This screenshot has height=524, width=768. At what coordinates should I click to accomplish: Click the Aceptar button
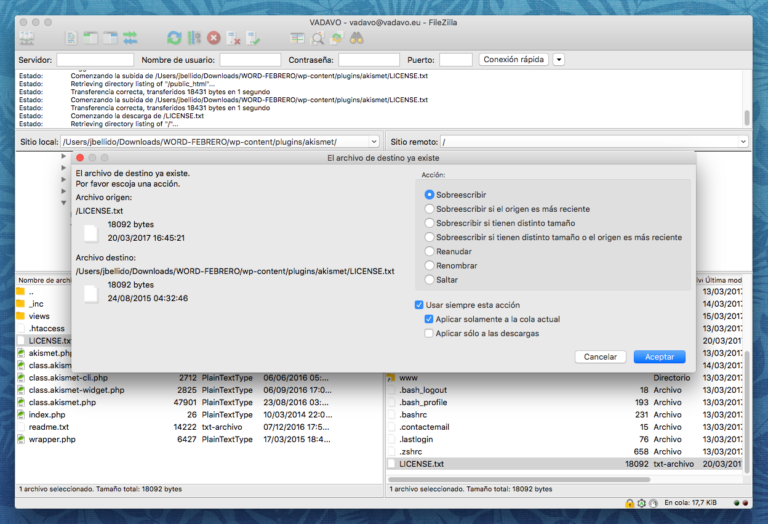[659, 357]
